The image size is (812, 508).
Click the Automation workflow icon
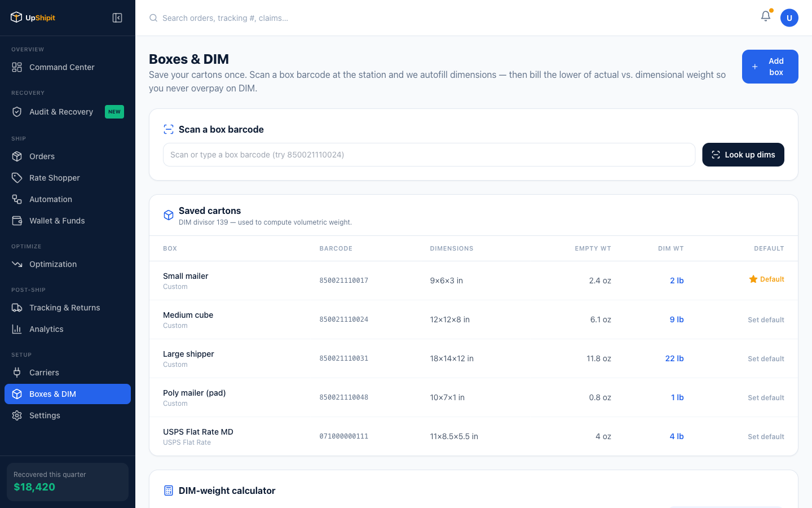point(17,199)
